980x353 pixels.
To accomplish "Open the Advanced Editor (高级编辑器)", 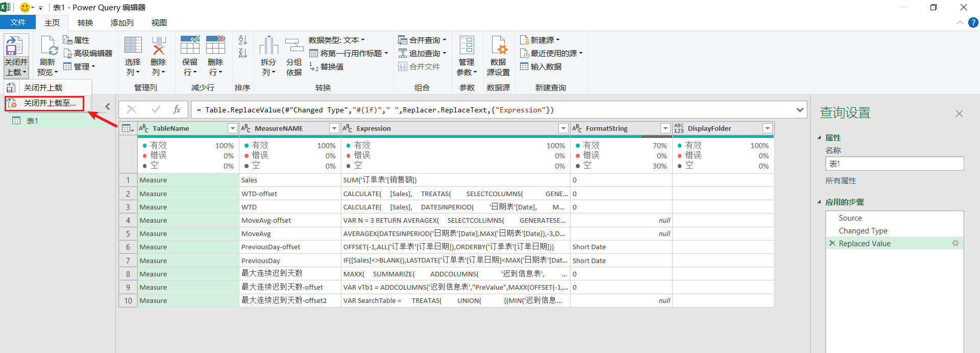I will pos(87,53).
